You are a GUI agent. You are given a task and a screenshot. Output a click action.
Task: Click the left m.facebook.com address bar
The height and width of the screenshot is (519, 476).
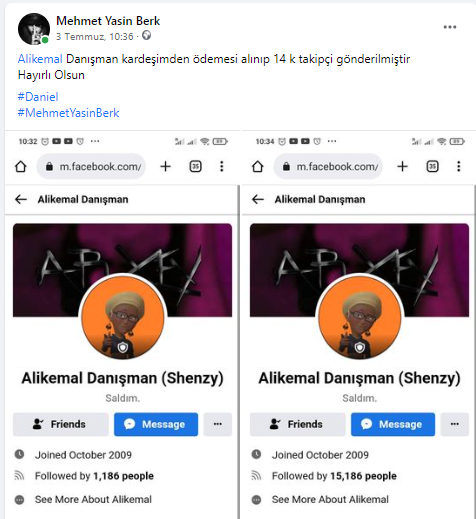[91, 166]
